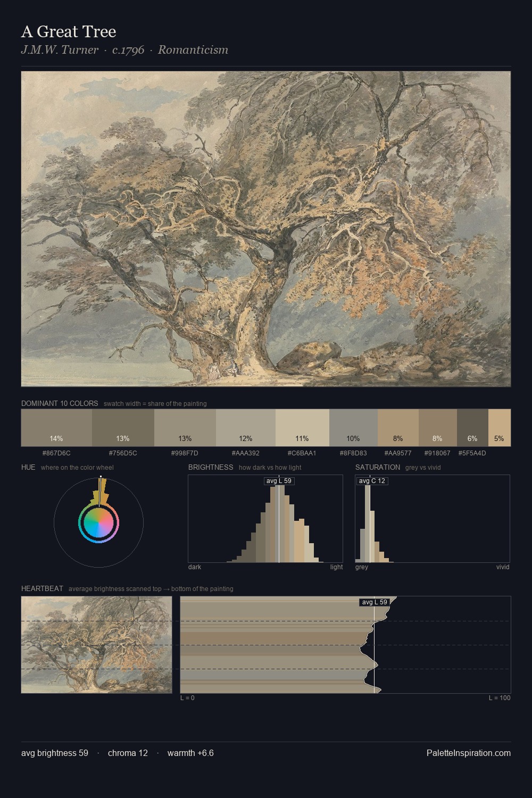Select the hex label #756D5C
The image size is (532, 798).
(123, 453)
